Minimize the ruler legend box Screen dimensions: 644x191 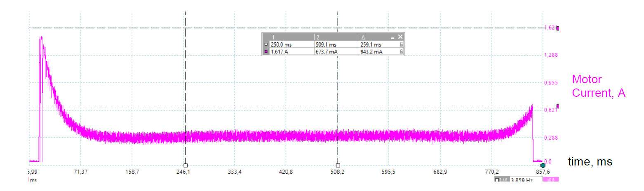[393, 38]
